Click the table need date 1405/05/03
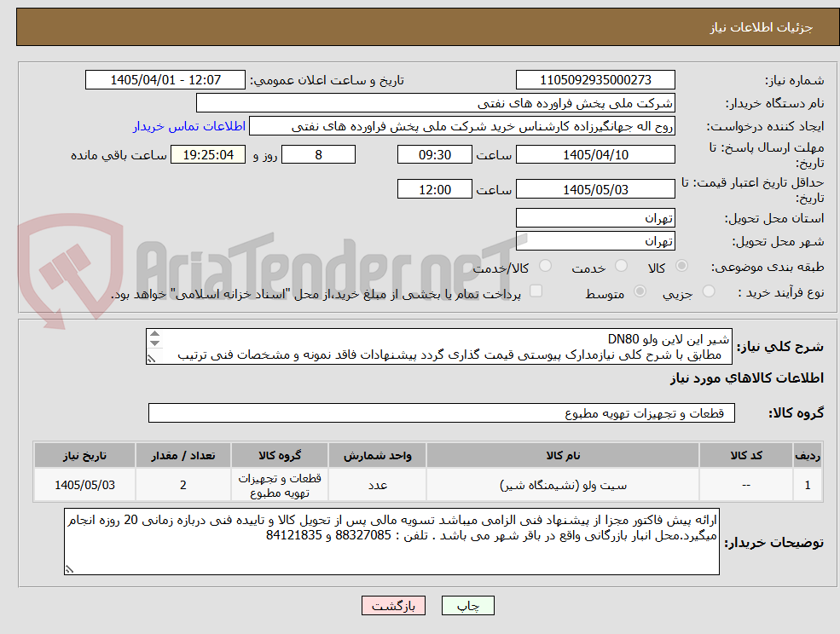Viewport: 840px width, 634px height. [84, 485]
